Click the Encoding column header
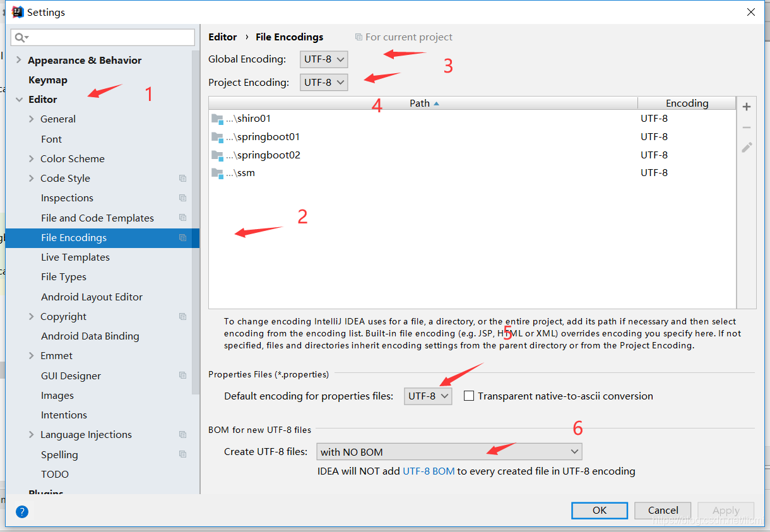Screen dimensions: 770x532 click(x=687, y=103)
